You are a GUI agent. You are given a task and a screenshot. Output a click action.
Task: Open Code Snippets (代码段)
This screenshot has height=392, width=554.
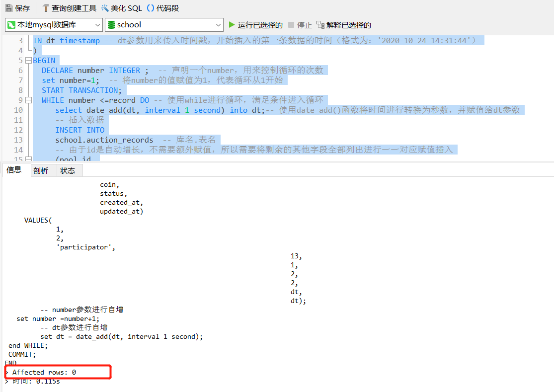163,8
